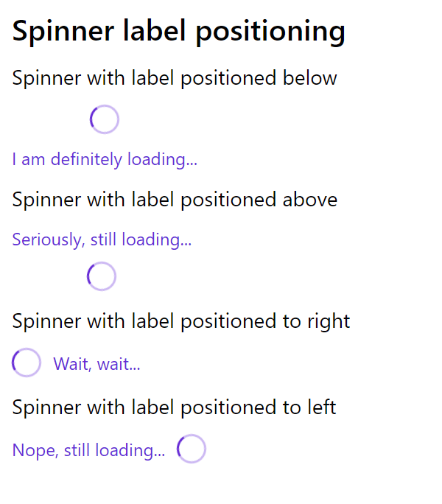The width and height of the screenshot is (442, 504).
Task: Click the spinner left of "Wait, wait..."
Action: (27, 363)
